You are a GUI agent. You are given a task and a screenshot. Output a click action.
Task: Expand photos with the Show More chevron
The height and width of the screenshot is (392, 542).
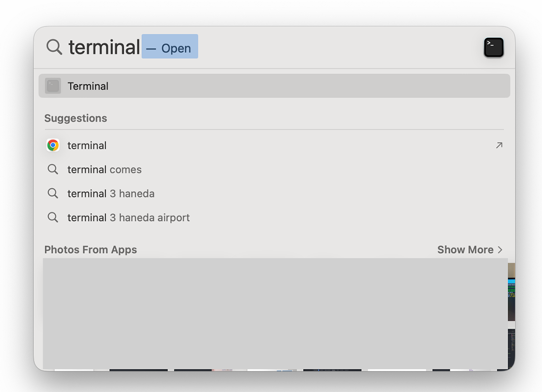point(500,250)
